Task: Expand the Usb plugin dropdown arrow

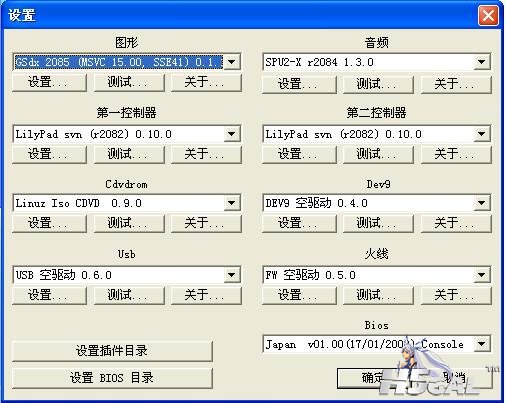Action: tap(232, 275)
